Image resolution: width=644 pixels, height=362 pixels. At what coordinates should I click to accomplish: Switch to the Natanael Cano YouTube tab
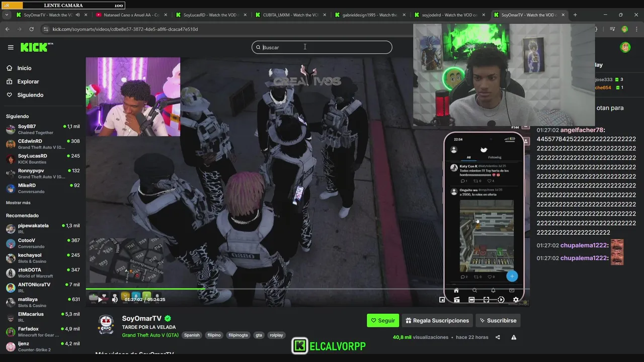point(131,15)
